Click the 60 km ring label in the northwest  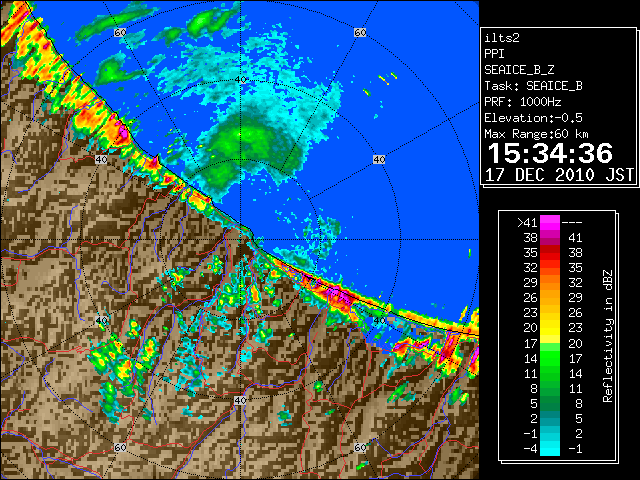click(x=120, y=32)
